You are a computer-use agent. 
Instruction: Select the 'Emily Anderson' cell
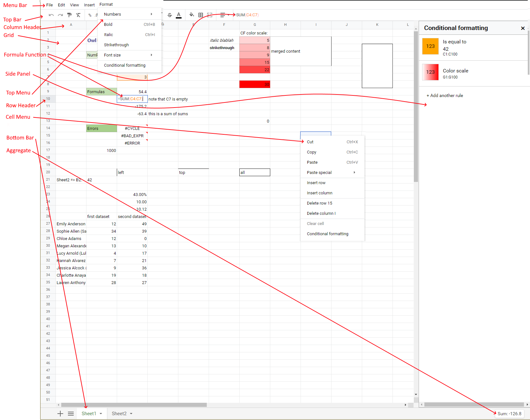pos(71,224)
